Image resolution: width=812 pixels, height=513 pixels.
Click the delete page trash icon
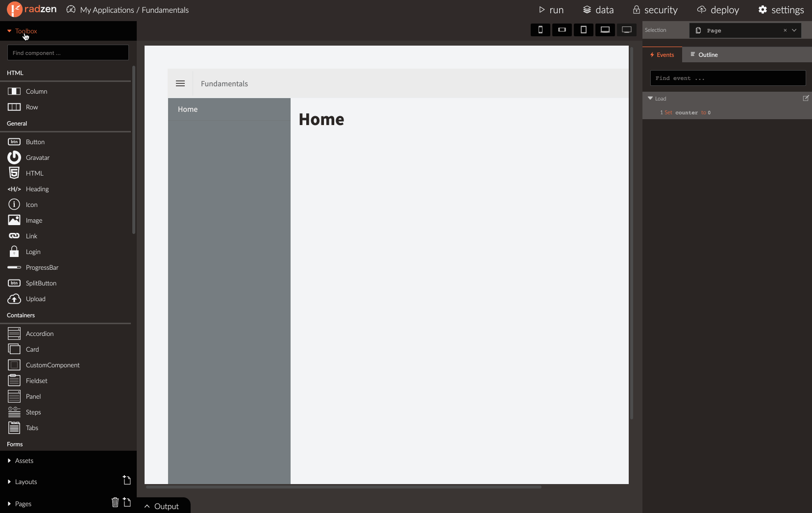click(115, 502)
